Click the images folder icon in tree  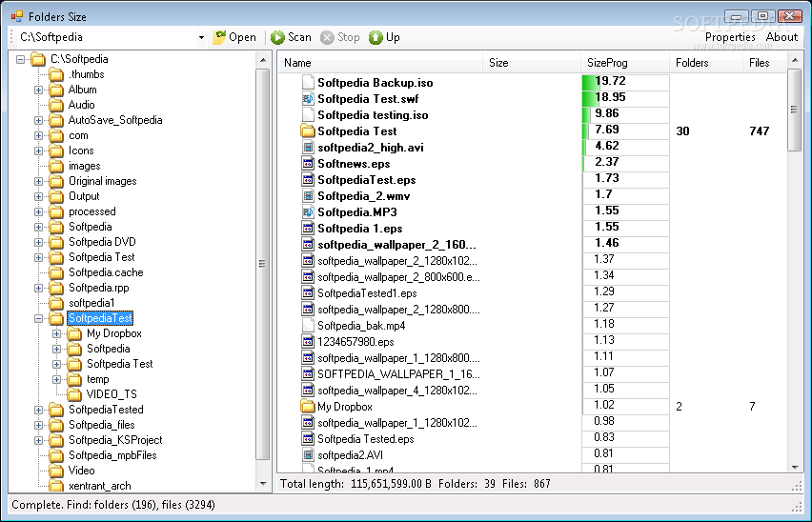click(56, 166)
